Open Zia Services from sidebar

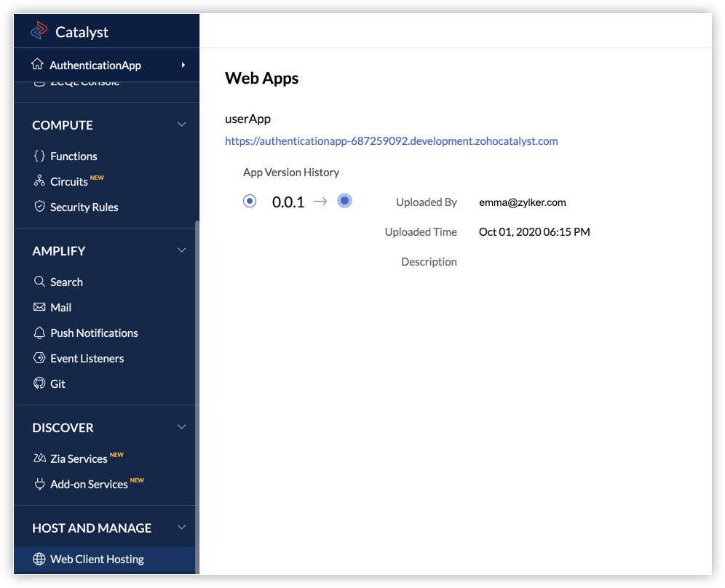79,458
